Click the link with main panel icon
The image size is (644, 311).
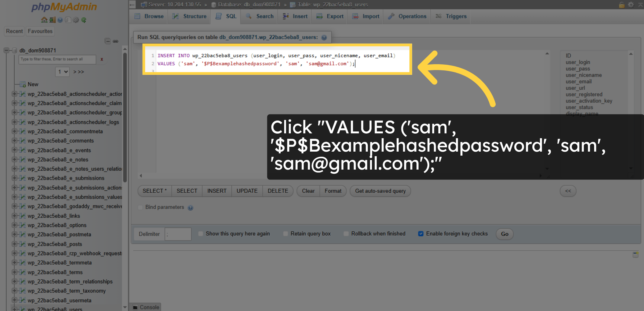pos(116,41)
